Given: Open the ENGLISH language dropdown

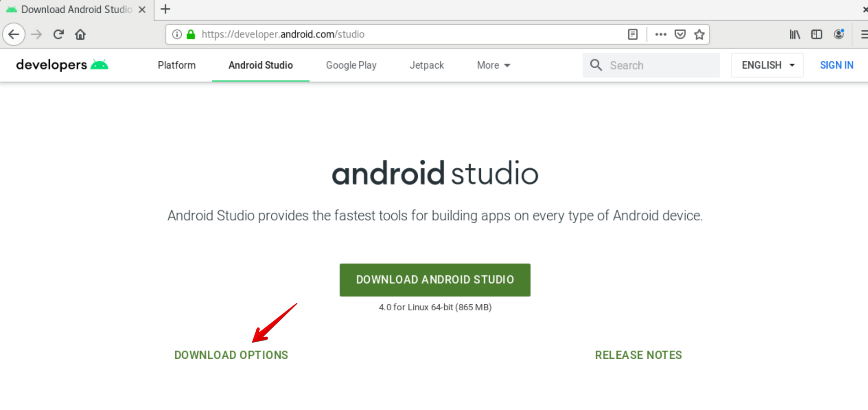Looking at the screenshot, I should pyautogui.click(x=767, y=65).
